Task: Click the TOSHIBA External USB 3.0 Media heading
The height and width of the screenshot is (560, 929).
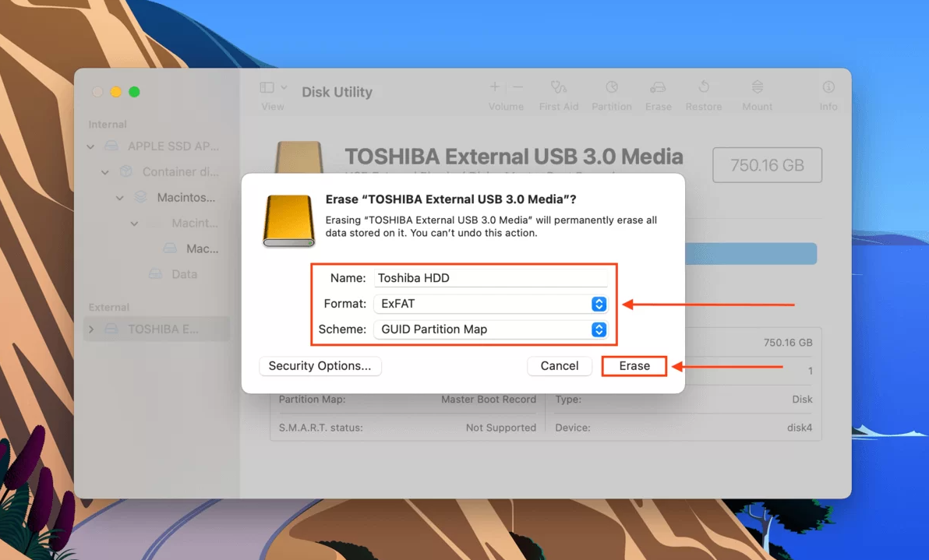Action: tap(514, 157)
